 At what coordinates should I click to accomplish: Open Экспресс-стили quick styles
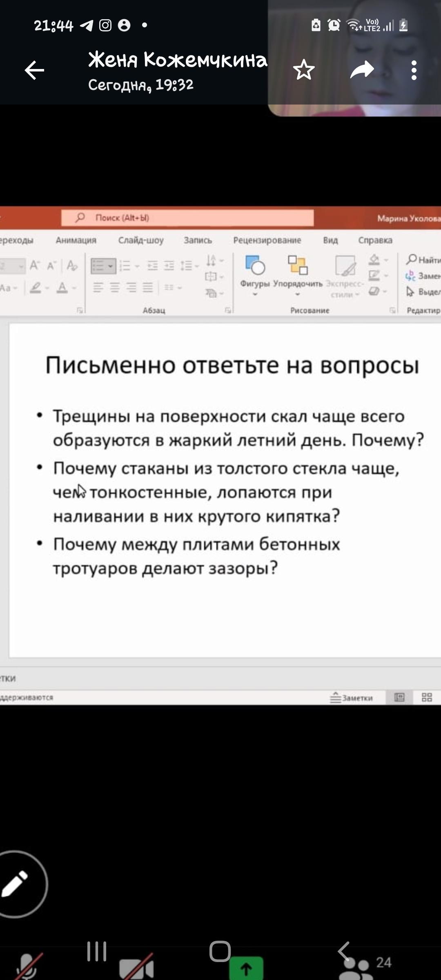tap(345, 276)
